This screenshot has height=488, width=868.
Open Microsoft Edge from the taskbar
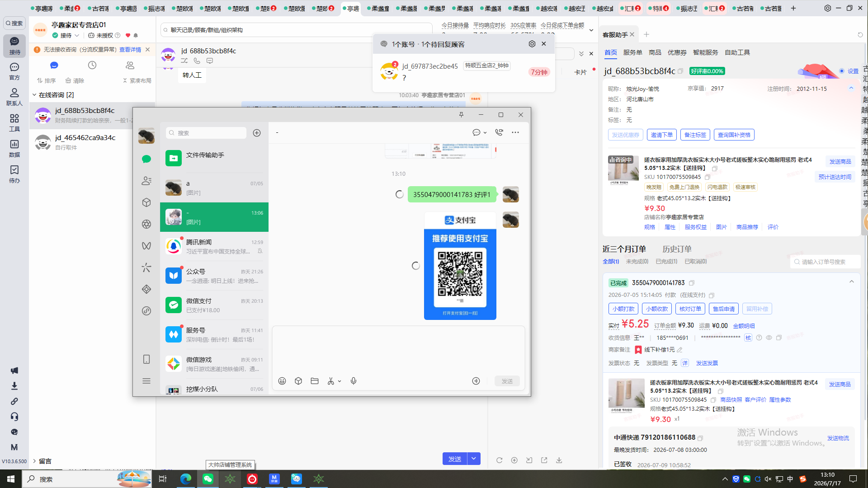(x=186, y=479)
